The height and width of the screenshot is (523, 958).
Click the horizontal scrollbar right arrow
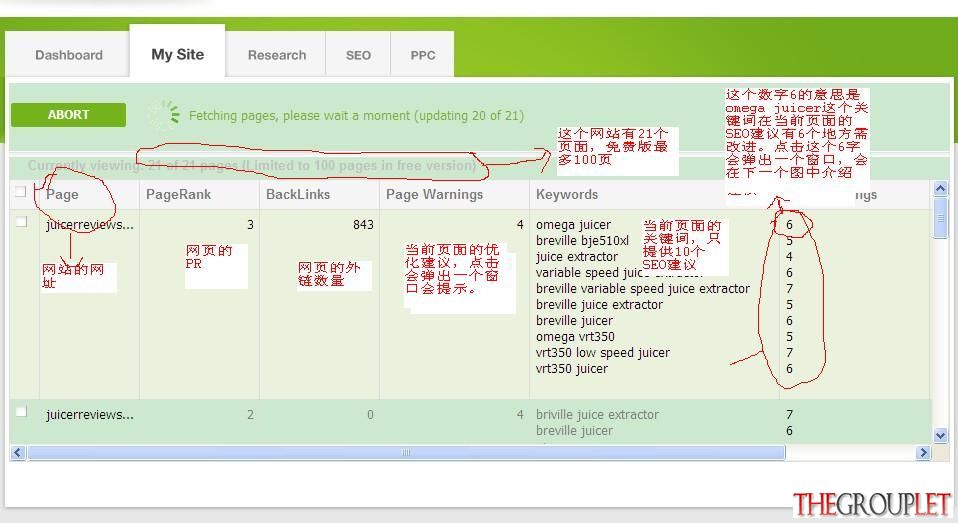tap(923, 453)
